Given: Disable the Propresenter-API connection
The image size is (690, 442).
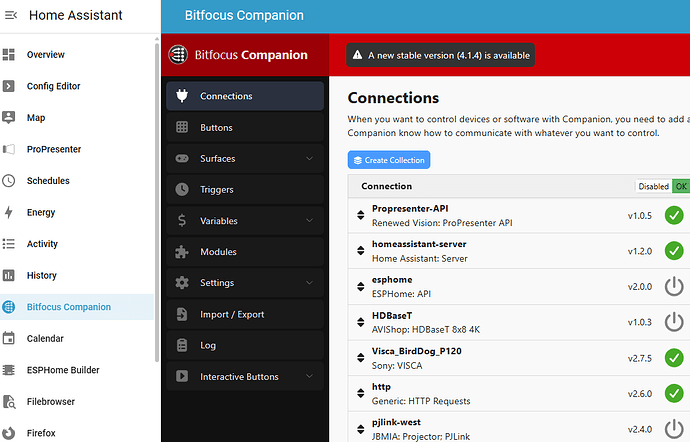Looking at the screenshot, I should coord(674,215).
